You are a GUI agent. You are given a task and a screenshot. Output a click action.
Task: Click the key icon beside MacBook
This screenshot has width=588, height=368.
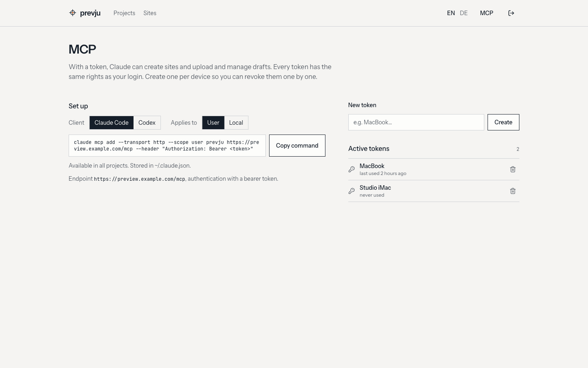(x=352, y=169)
